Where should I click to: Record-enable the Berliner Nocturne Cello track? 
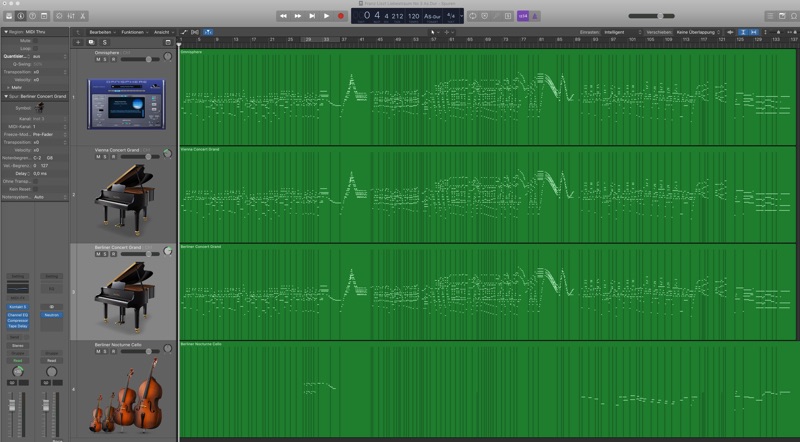(113, 350)
